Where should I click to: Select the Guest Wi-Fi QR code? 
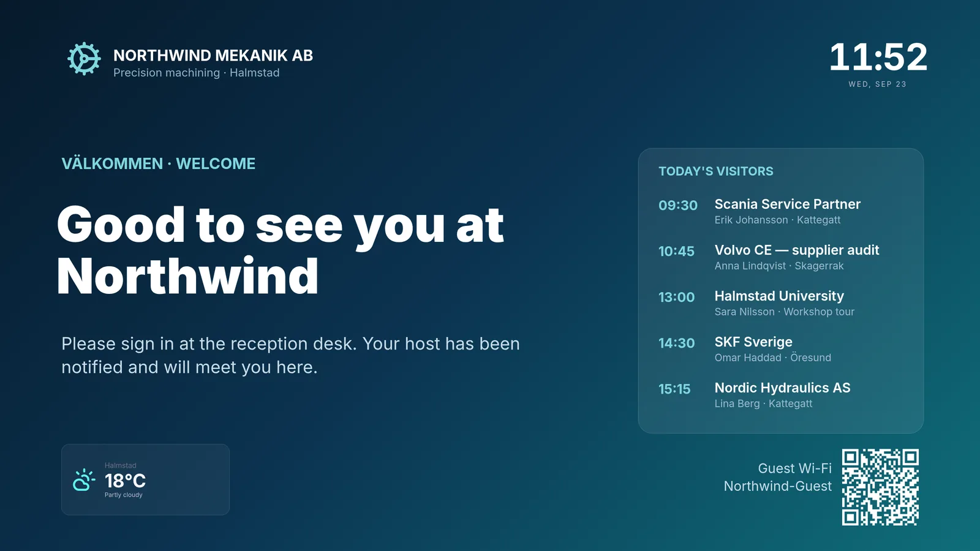pos(880,487)
